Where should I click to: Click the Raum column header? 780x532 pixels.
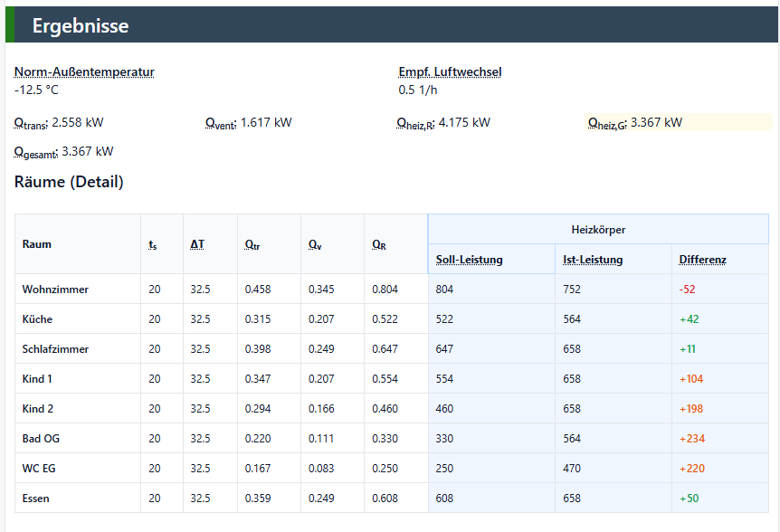[37, 244]
